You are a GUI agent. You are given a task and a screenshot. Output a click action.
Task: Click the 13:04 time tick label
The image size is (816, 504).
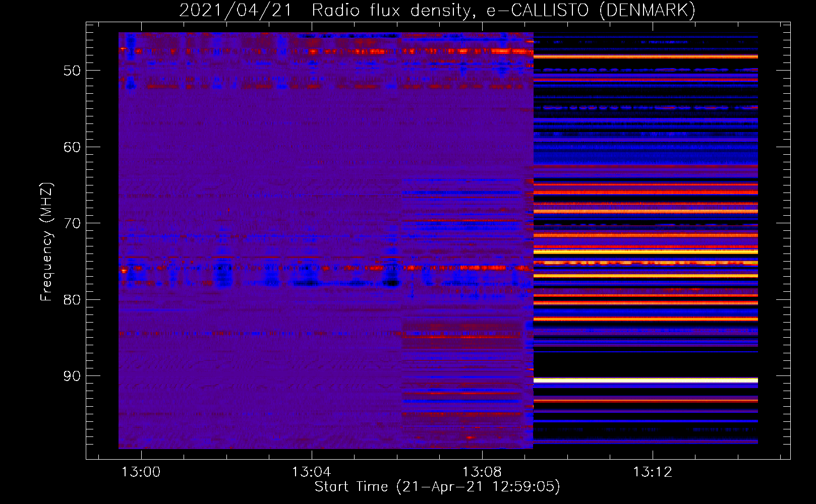click(x=312, y=472)
